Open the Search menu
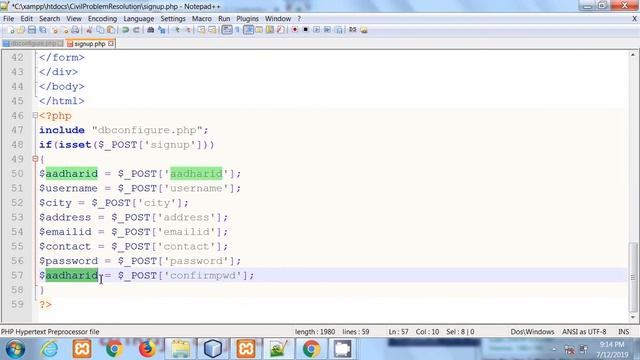Image resolution: width=640 pixels, height=360 pixels. (49, 19)
